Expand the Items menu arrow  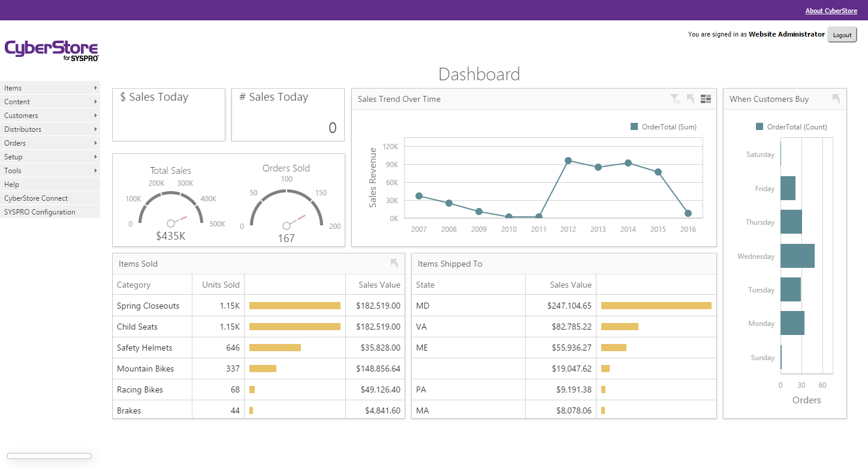95,88
